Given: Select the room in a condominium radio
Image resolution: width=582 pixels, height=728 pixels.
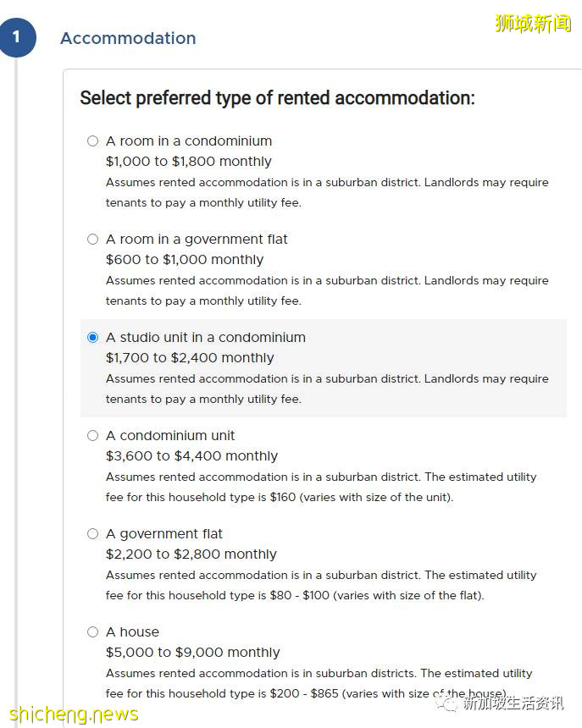Looking at the screenshot, I should click(93, 141).
